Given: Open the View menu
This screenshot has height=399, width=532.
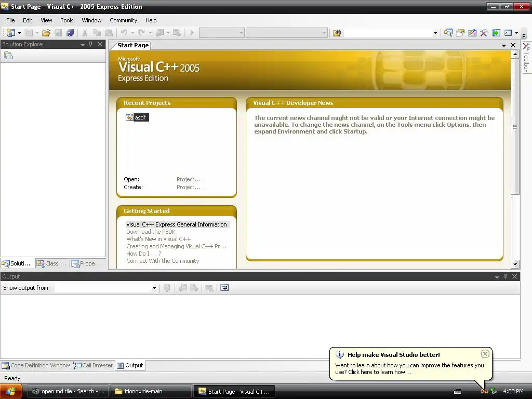Looking at the screenshot, I should [x=46, y=20].
